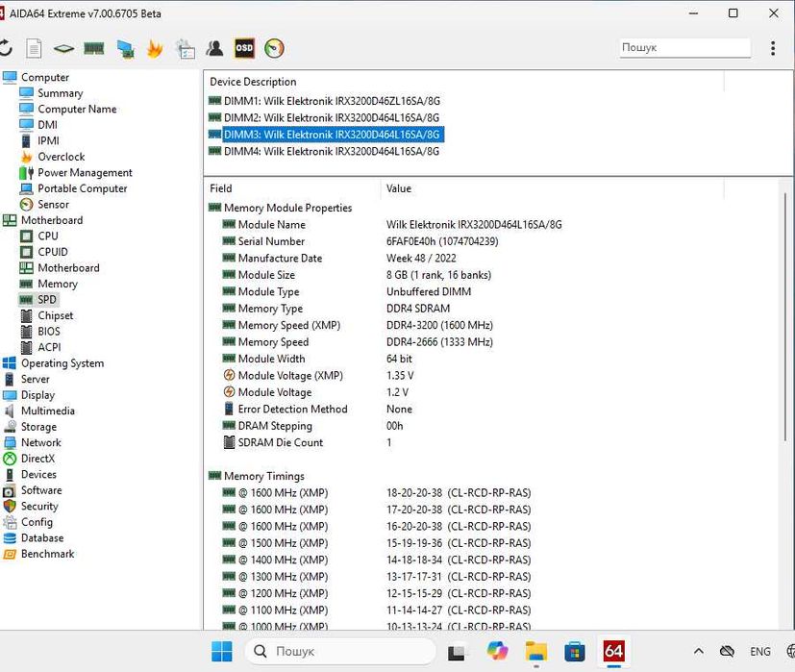Open the Memory page in tree
Viewport: 795px width, 672px height.
click(x=58, y=284)
